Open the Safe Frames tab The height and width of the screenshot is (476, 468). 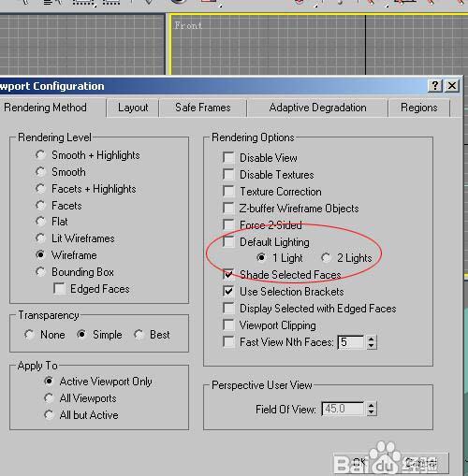(203, 108)
